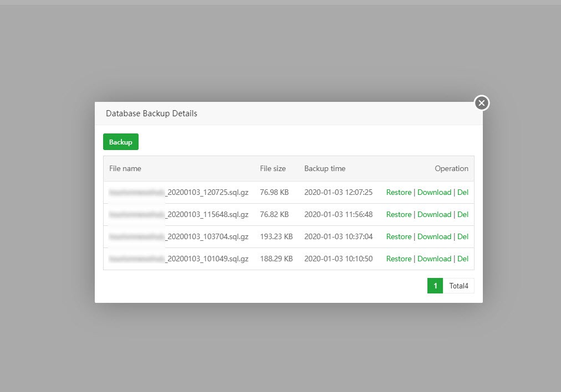This screenshot has height=392, width=561.
Task: Select the File size column header
Action: 273,169
